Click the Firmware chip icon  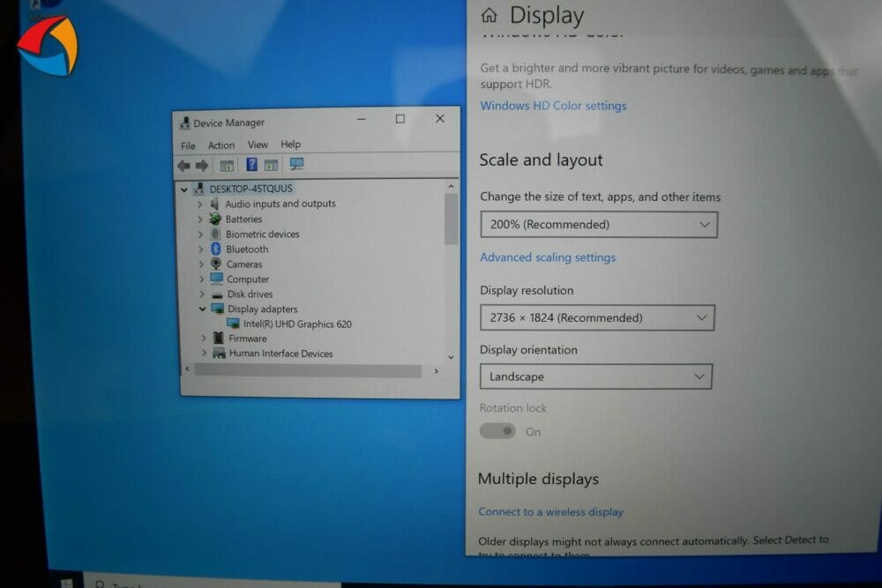218,338
